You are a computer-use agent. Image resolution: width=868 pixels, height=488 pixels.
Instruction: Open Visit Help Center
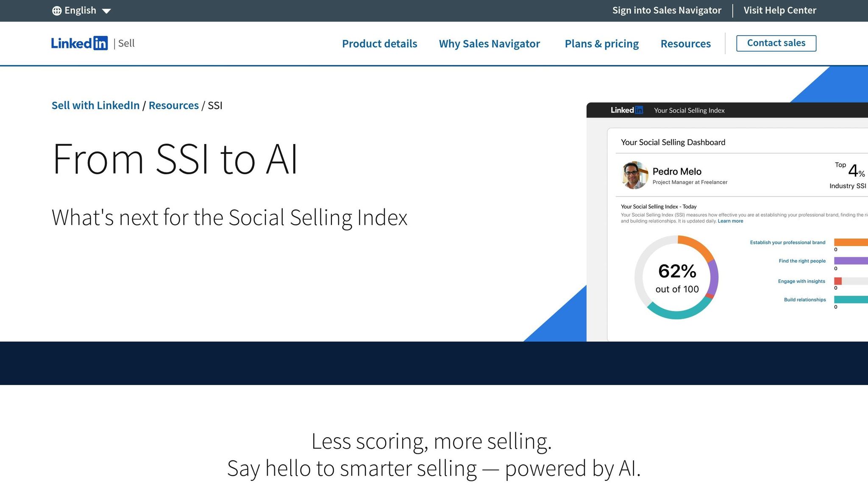coord(780,10)
